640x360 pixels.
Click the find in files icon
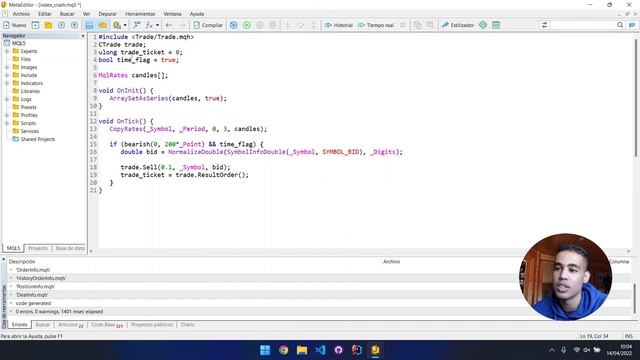117,25
